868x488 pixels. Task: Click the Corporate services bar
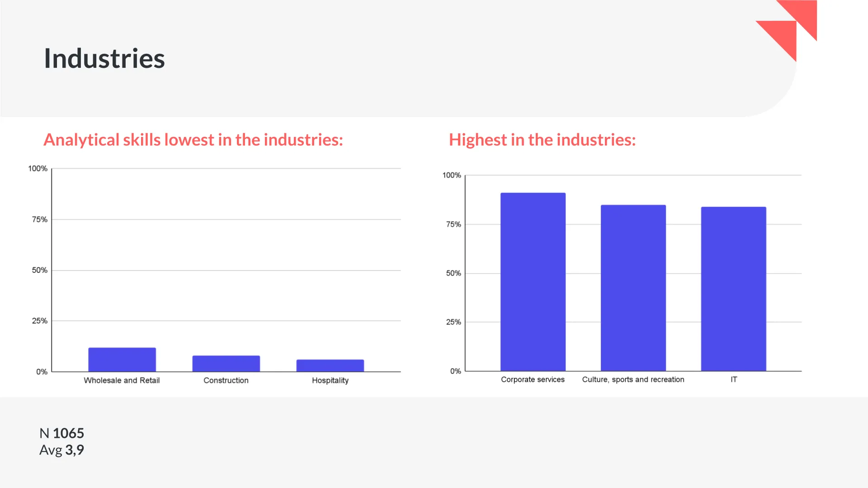click(x=533, y=282)
